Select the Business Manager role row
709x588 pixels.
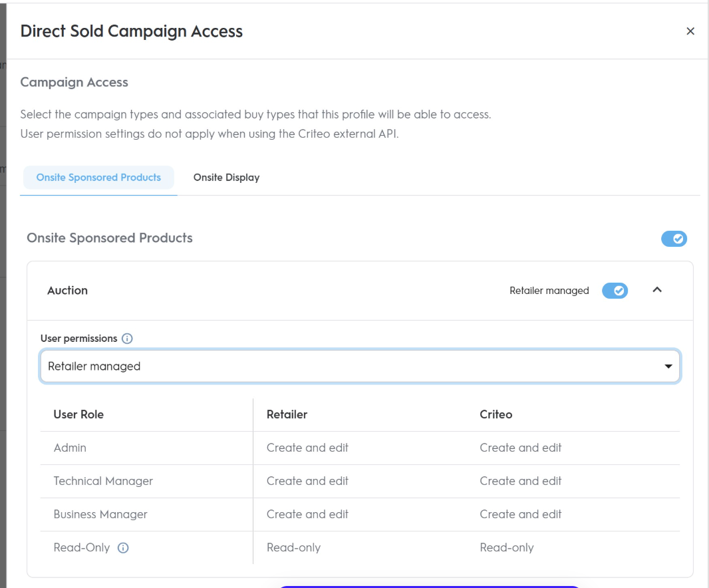point(100,514)
